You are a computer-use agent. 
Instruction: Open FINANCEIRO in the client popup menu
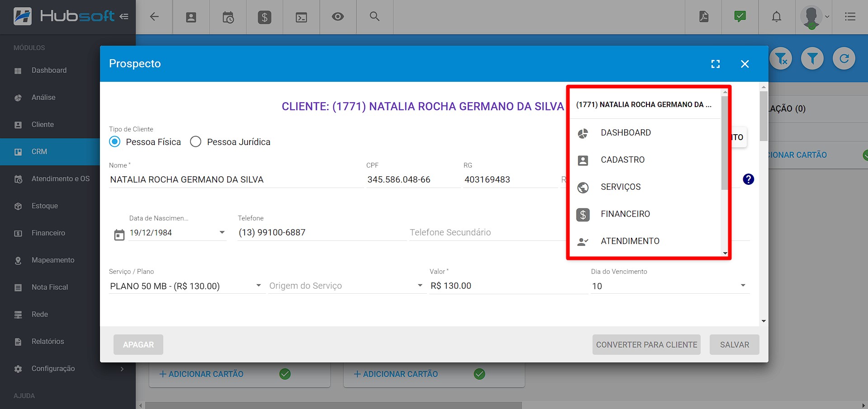coord(645,214)
